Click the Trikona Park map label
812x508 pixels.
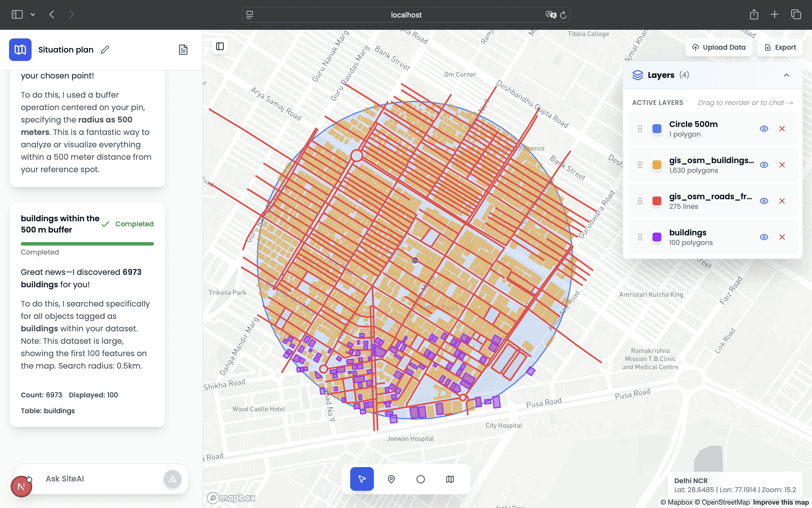pyautogui.click(x=227, y=293)
